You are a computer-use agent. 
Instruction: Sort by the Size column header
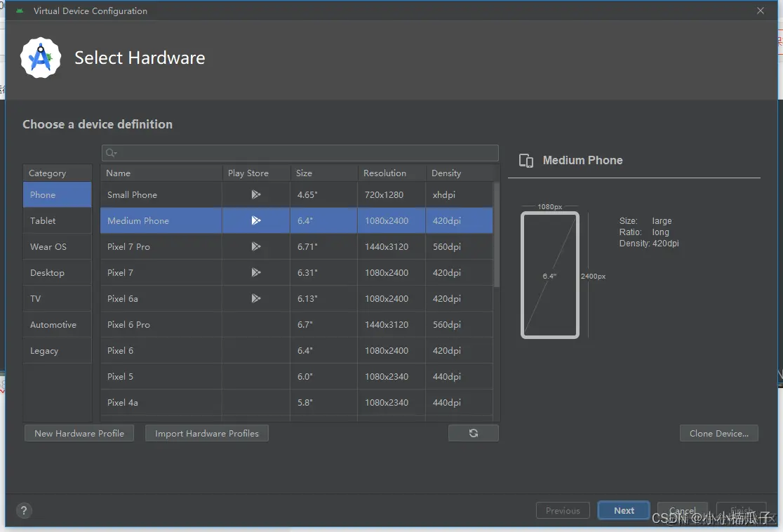click(323, 173)
